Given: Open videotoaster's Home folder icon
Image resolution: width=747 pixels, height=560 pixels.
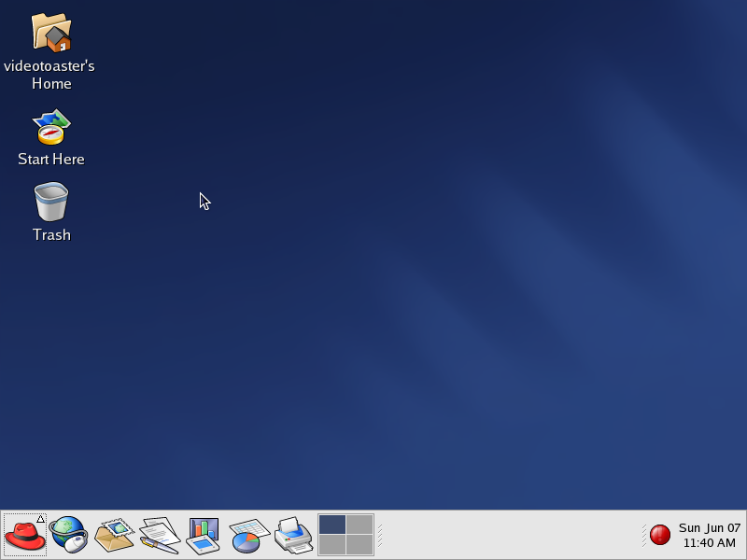Looking at the screenshot, I should [x=51, y=33].
